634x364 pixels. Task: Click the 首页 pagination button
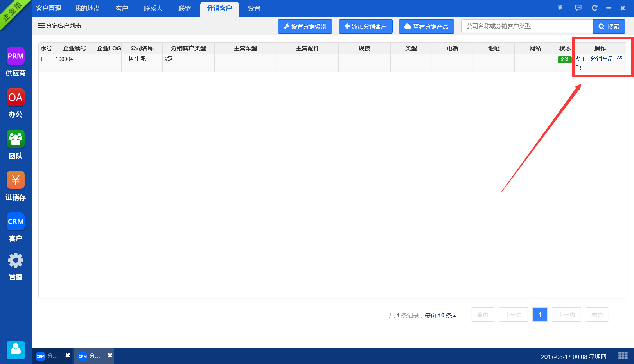click(483, 314)
